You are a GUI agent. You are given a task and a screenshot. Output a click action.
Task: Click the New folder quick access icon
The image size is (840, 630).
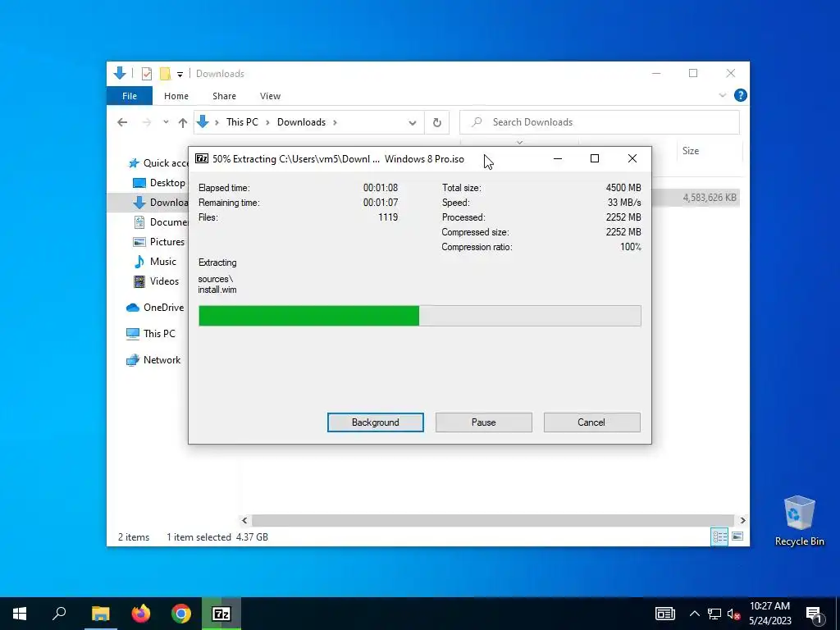tap(165, 73)
